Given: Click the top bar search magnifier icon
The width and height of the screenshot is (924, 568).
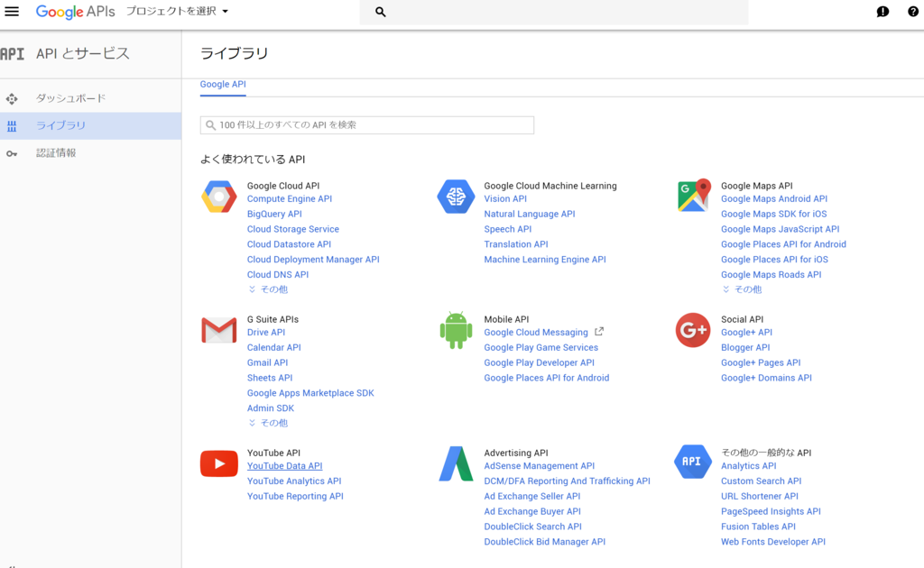Looking at the screenshot, I should click(381, 12).
